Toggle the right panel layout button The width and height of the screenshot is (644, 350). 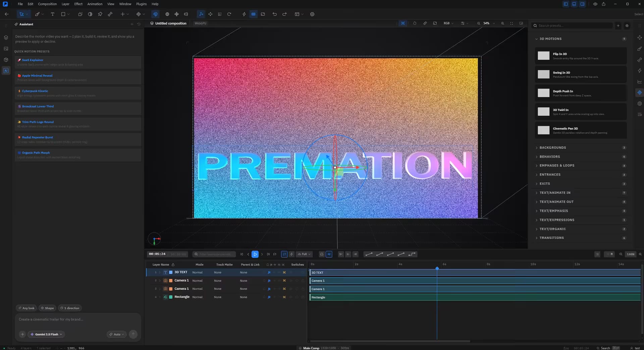[582, 4]
